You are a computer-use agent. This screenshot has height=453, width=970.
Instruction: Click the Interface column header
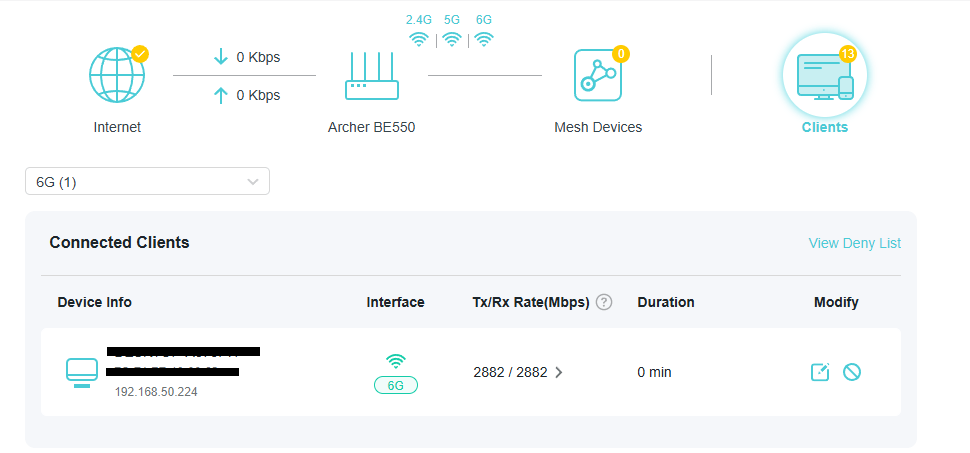click(395, 302)
